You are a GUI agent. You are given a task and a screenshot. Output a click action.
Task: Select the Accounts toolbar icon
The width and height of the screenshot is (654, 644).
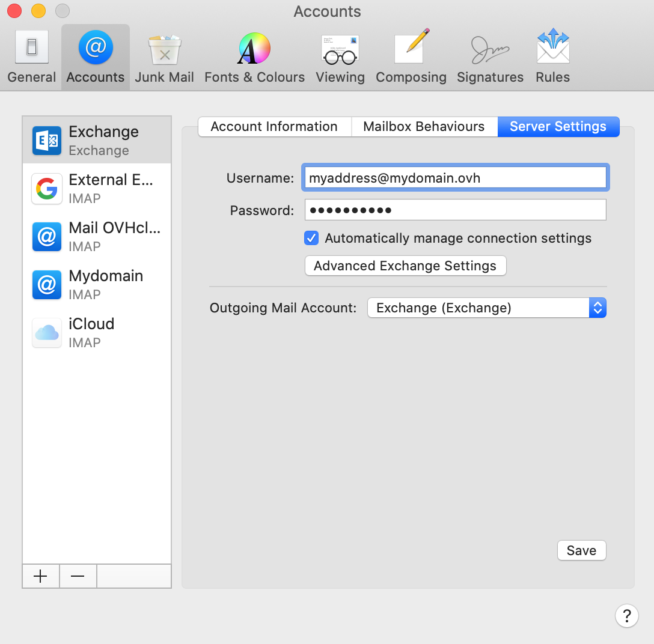coord(95,57)
